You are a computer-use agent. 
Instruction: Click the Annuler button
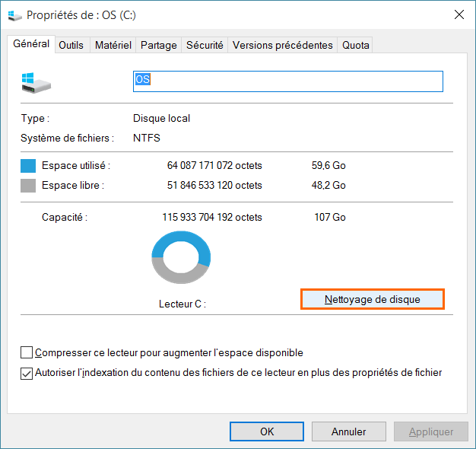pyautogui.click(x=348, y=431)
